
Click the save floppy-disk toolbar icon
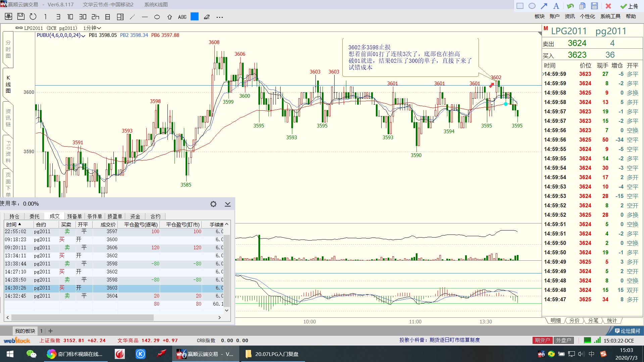coord(21,17)
